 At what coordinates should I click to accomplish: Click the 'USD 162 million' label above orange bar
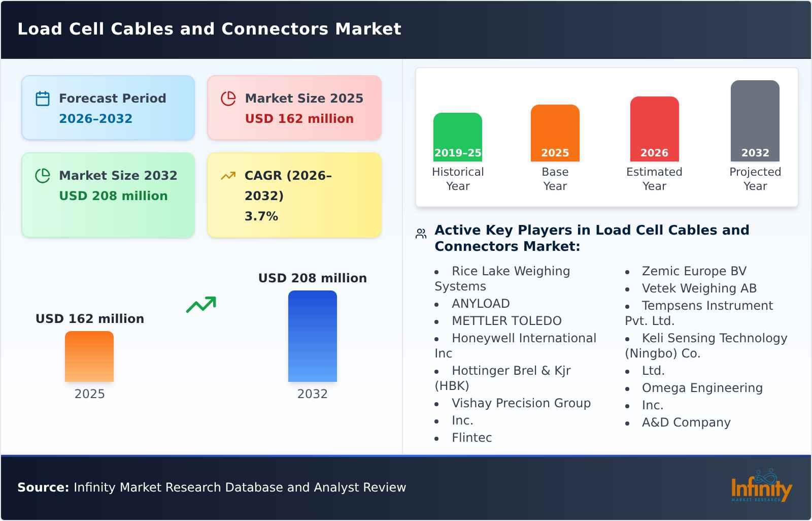pyautogui.click(x=90, y=319)
